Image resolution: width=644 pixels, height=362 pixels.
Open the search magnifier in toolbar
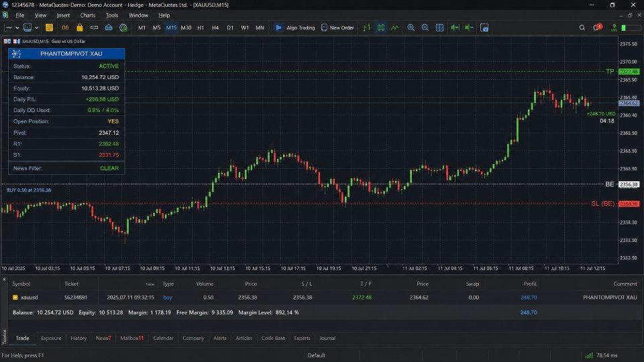pyautogui.click(x=582, y=27)
